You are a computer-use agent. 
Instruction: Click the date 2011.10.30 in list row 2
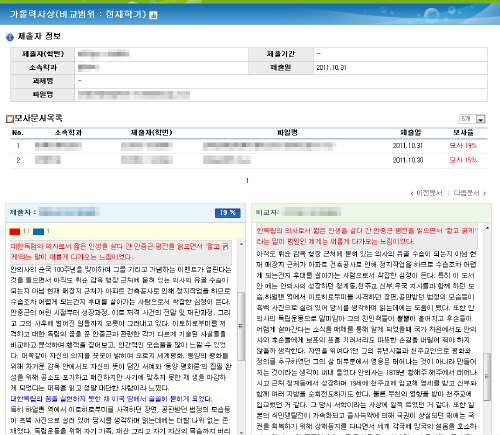pyautogui.click(x=408, y=160)
